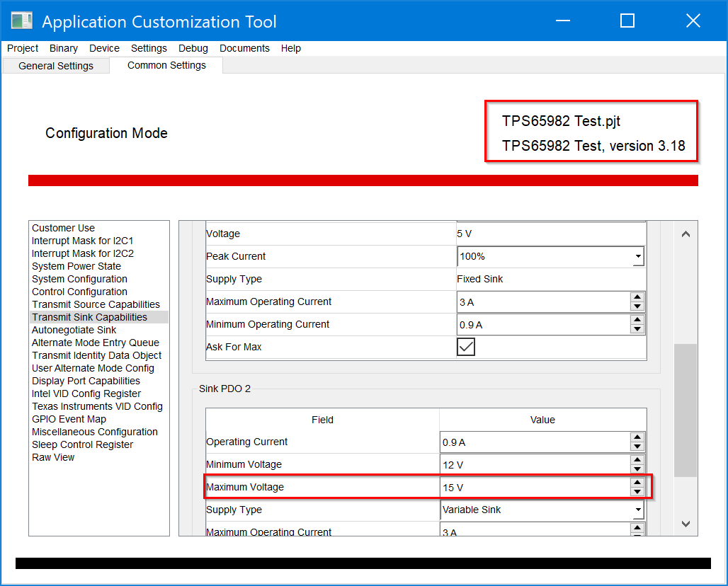This screenshot has height=586, width=728.
Task: Select Customer Use in the list
Action: tap(63, 228)
